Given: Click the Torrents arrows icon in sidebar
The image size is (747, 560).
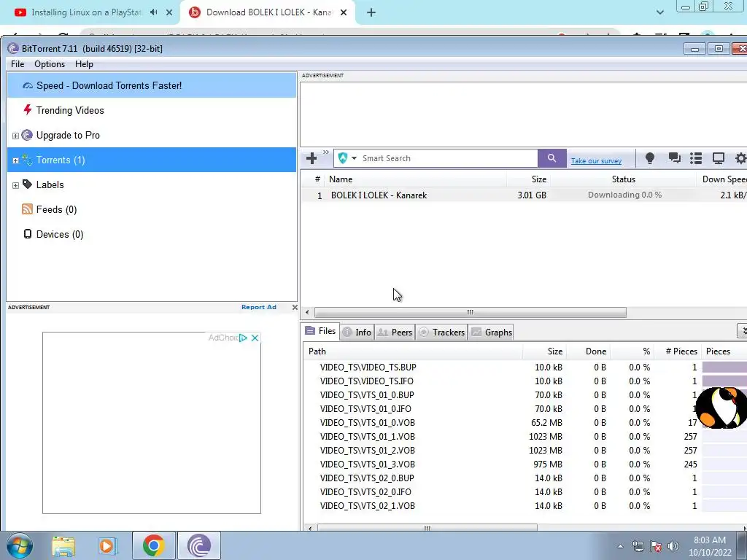Looking at the screenshot, I should pos(27,160).
